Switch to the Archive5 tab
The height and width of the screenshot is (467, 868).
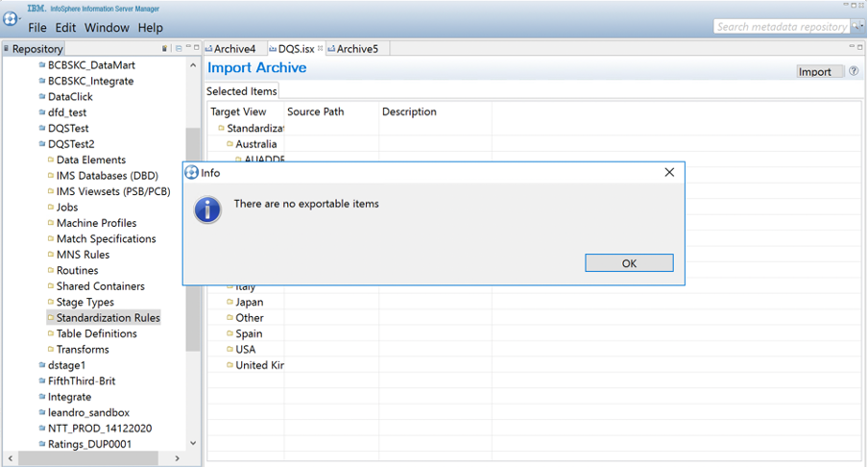(357, 49)
